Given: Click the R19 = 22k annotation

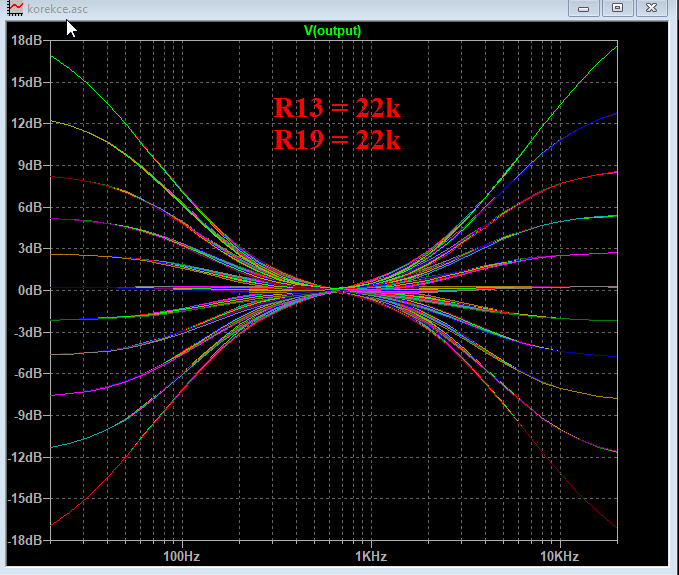Looking at the screenshot, I should point(337,140).
